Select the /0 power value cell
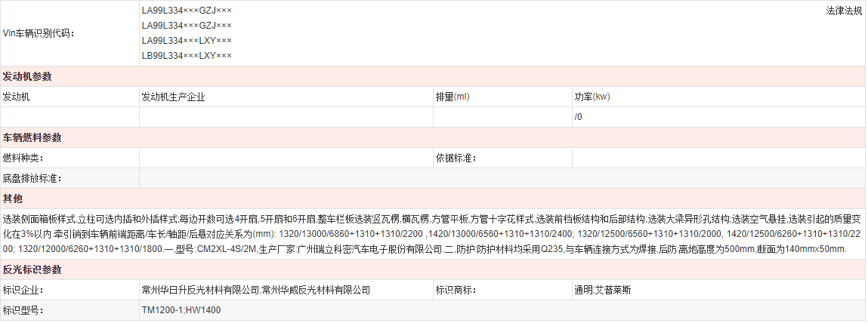The image size is (868, 323). coord(579,118)
